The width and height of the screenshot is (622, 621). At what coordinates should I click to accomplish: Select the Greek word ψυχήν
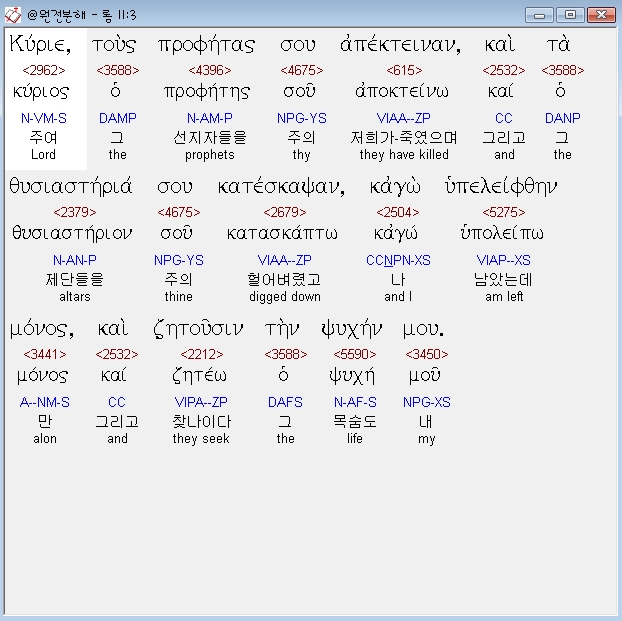click(352, 329)
